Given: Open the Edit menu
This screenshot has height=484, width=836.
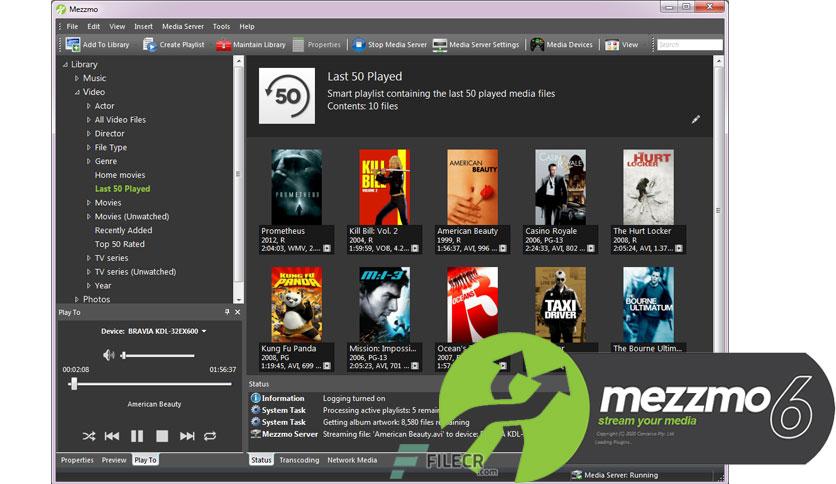Looking at the screenshot, I should click(93, 26).
